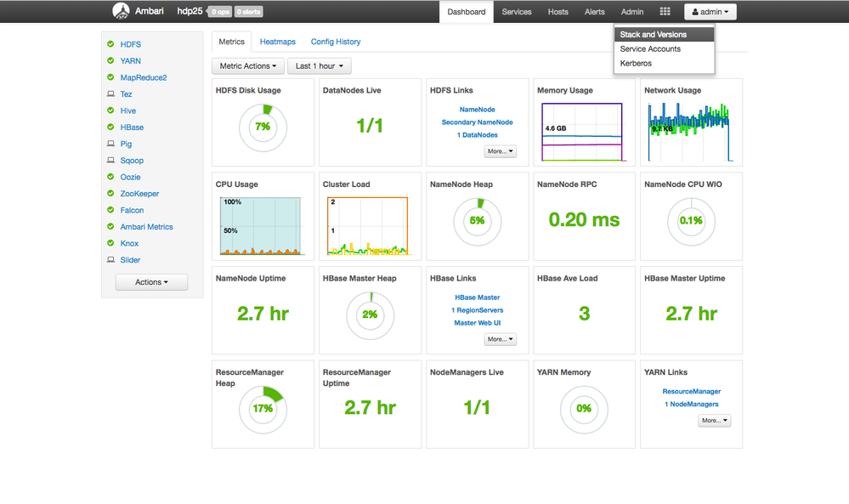Screen dimensions: 849x504
Task: Expand the Metric Actions dropdown
Action: [x=247, y=66]
